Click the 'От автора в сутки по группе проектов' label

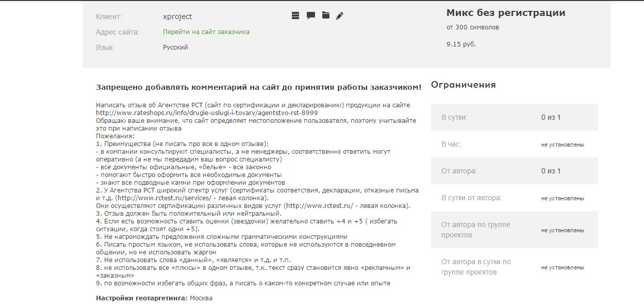[476, 267]
